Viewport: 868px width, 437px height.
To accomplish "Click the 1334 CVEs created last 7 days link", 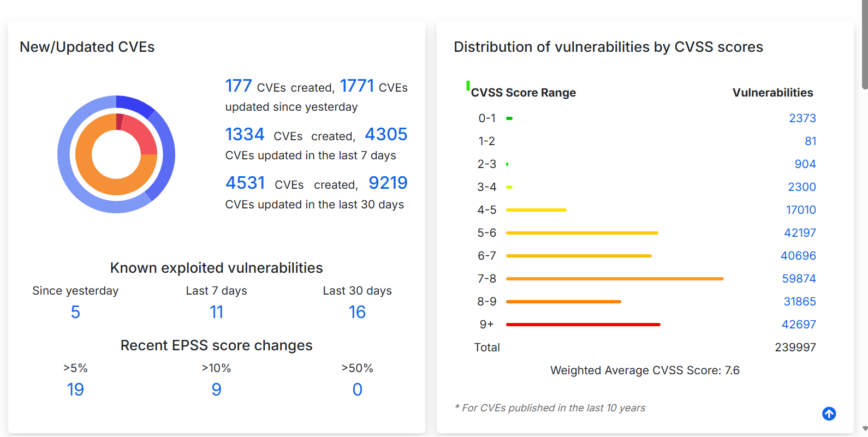I will [245, 134].
